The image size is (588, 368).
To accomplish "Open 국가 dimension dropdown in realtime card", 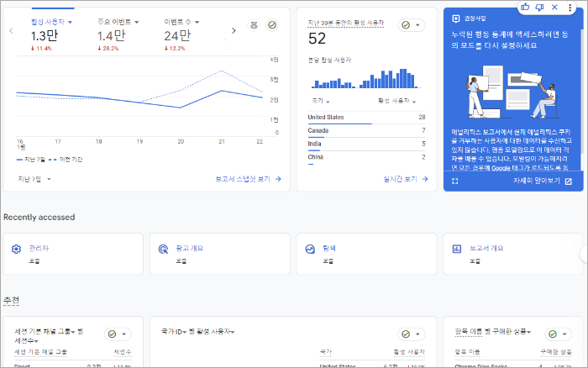I will click(321, 101).
